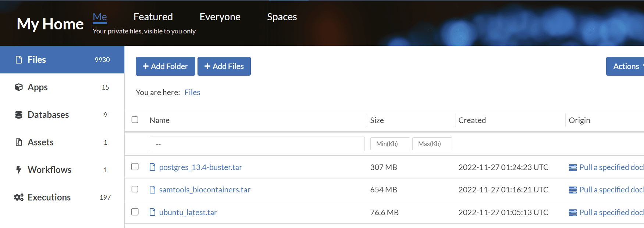Open the Actions dropdown menu
This screenshot has height=228, width=644.
[626, 66]
